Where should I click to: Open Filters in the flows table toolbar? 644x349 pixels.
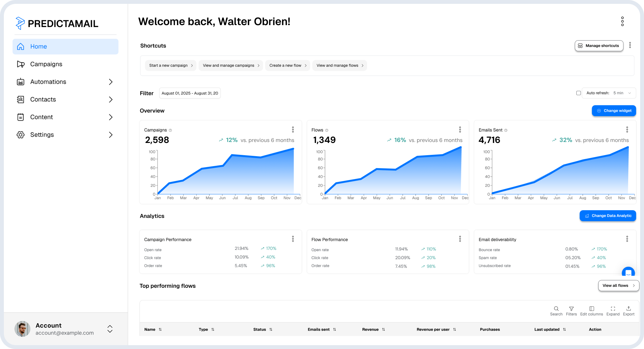pyautogui.click(x=571, y=311)
